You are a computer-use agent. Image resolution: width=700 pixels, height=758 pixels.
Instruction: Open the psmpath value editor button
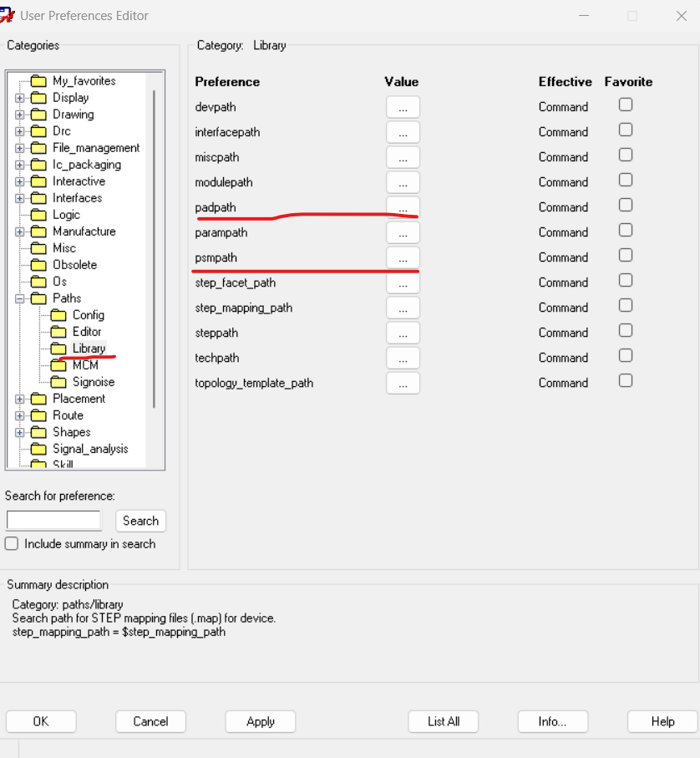403,257
